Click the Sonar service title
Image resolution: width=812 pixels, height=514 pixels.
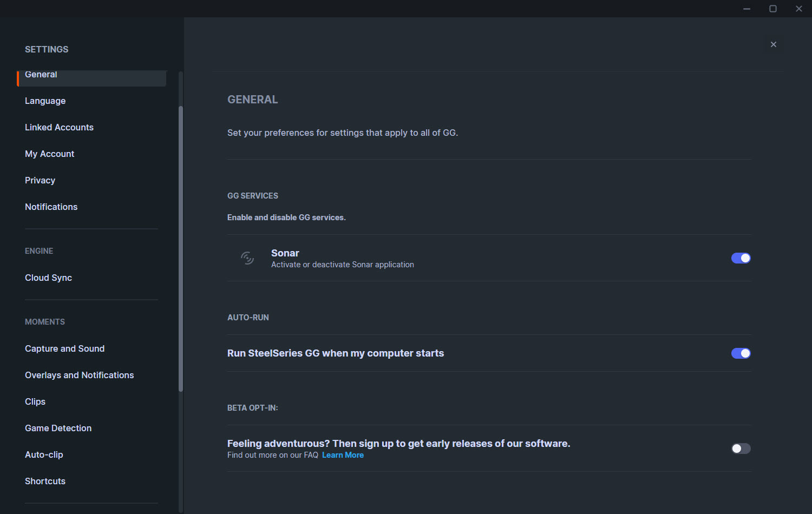285,253
